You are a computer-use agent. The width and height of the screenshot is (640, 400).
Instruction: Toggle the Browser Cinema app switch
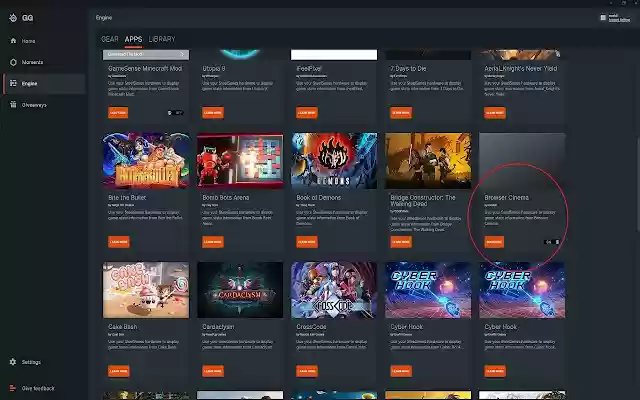tap(552, 242)
